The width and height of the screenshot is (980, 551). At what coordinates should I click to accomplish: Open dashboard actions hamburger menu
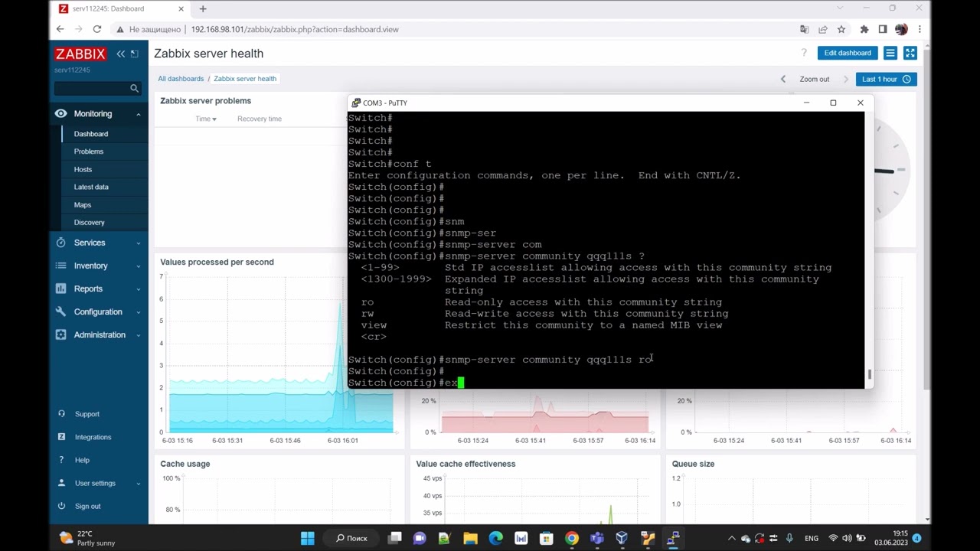pyautogui.click(x=890, y=53)
